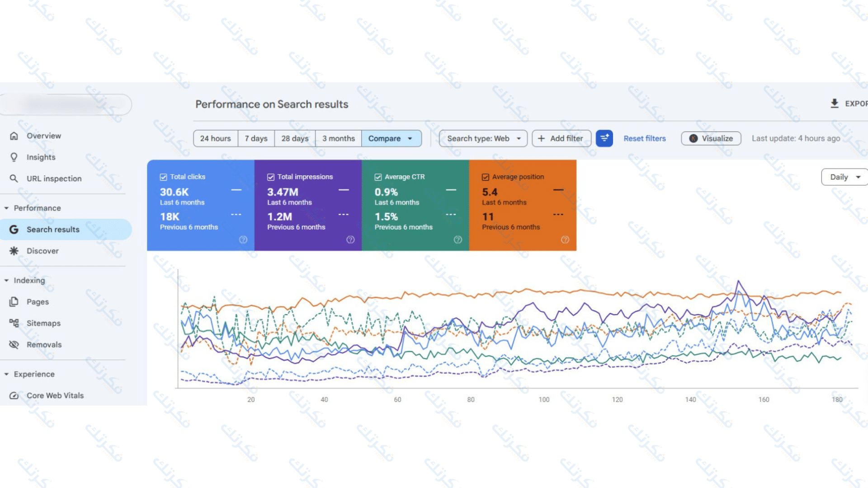Click the Add filter button

pyautogui.click(x=561, y=138)
